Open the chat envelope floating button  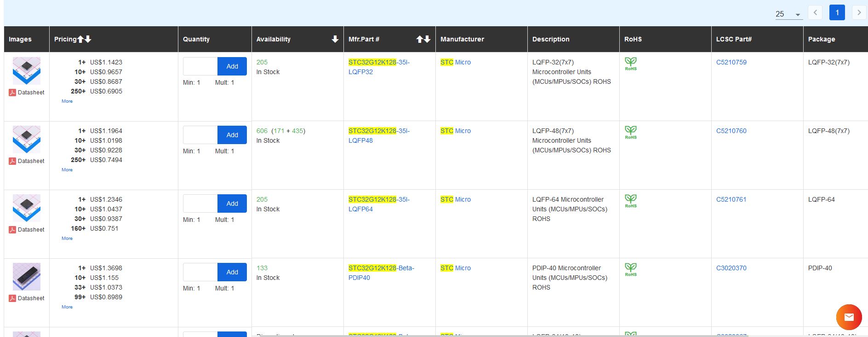[849, 317]
